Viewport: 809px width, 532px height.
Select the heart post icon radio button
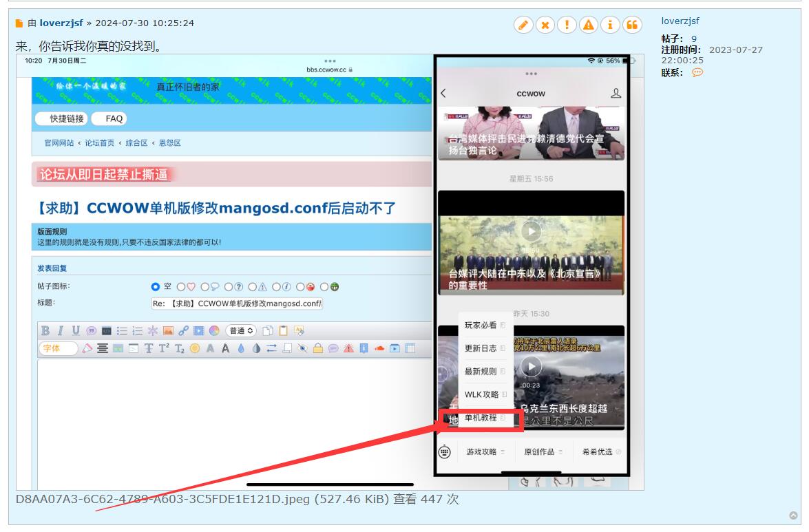point(180,287)
